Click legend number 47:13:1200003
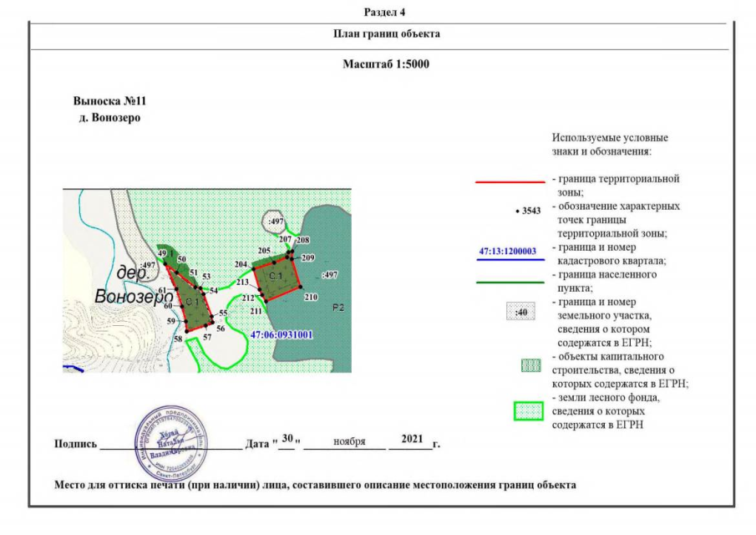The image size is (756, 535). point(507,251)
